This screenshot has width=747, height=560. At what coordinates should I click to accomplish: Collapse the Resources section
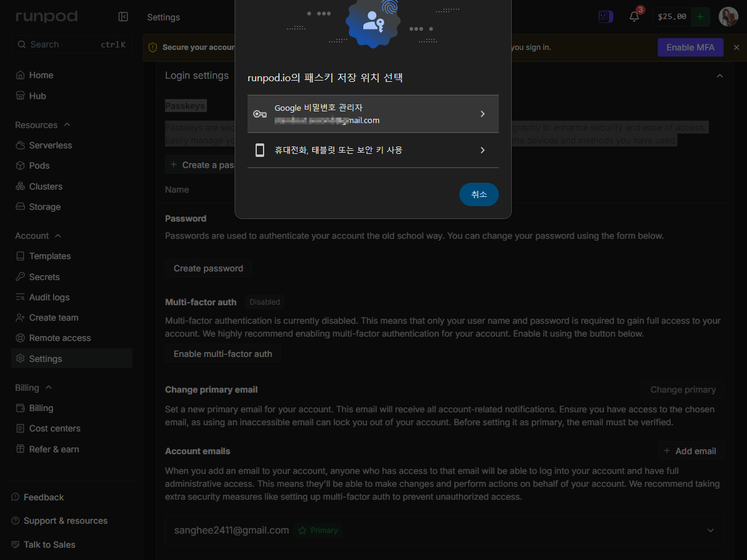[67, 125]
